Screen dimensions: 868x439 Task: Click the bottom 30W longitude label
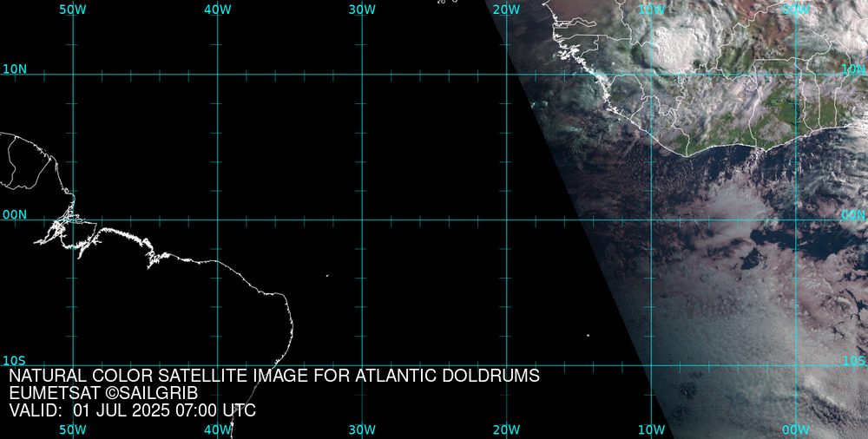(x=363, y=429)
